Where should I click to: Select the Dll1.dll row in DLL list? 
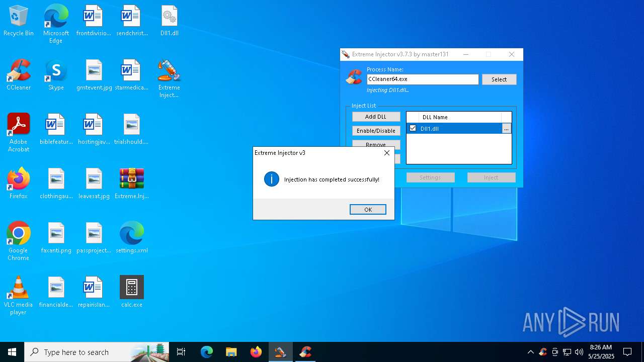click(459, 129)
